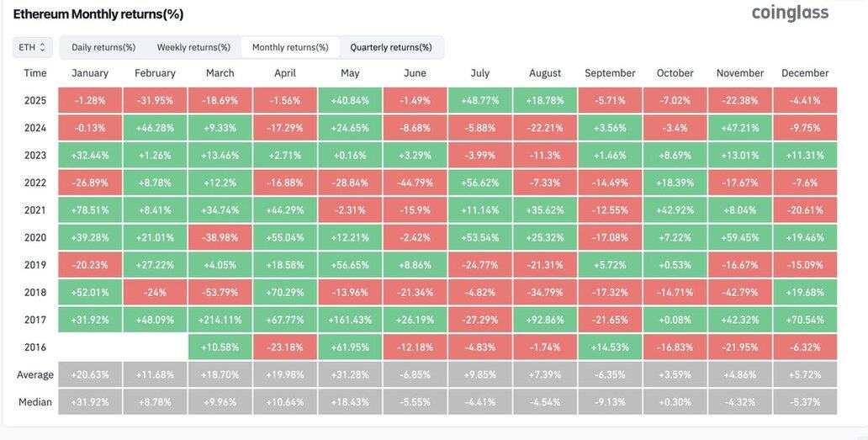
Task: Open the ETH coin selector dropdown
Action: coord(33,47)
